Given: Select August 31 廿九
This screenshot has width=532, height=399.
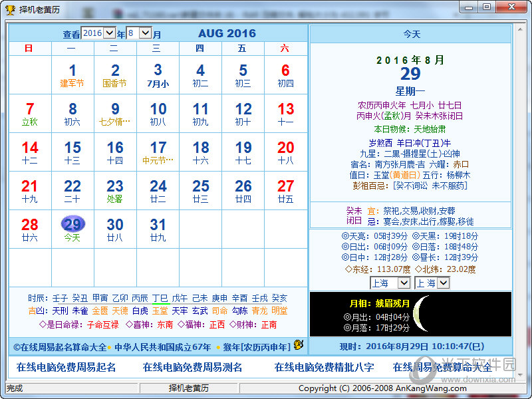Looking at the screenshot, I should click(x=158, y=229).
